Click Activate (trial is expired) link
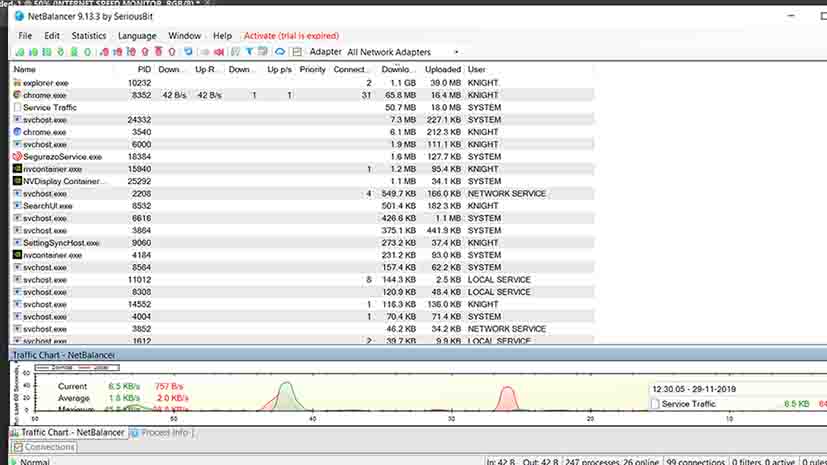Image resolution: width=827 pixels, height=465 pixels. pyautogui.click(x=291, y=36)
